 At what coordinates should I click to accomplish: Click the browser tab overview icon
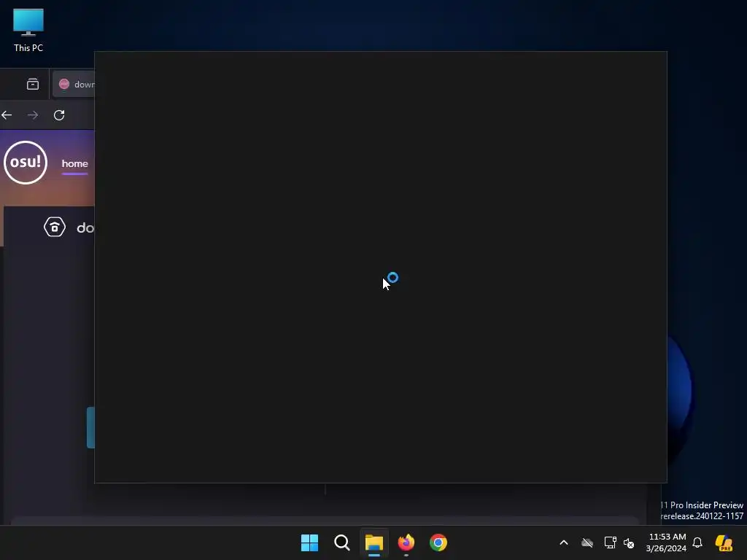point(33,85)
